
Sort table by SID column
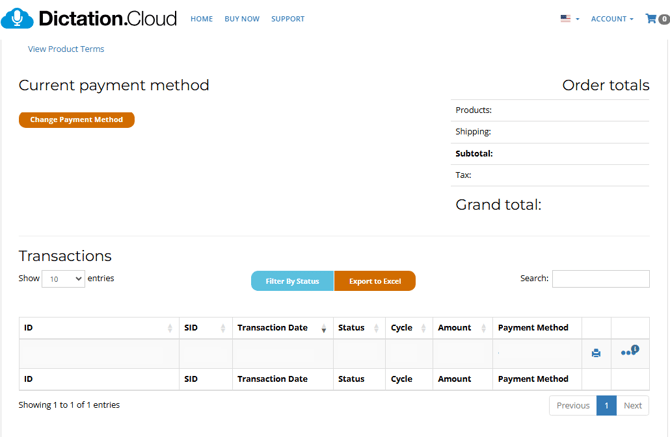204,328
